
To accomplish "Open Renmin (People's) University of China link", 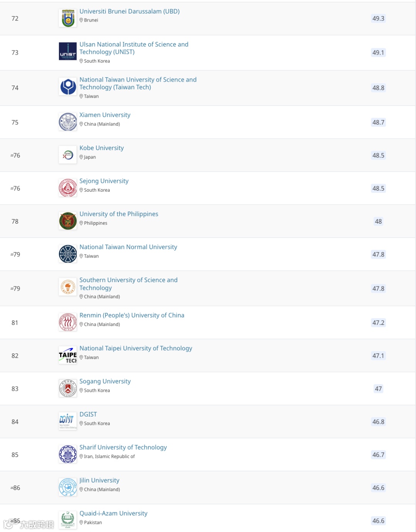I will point(132,315).
